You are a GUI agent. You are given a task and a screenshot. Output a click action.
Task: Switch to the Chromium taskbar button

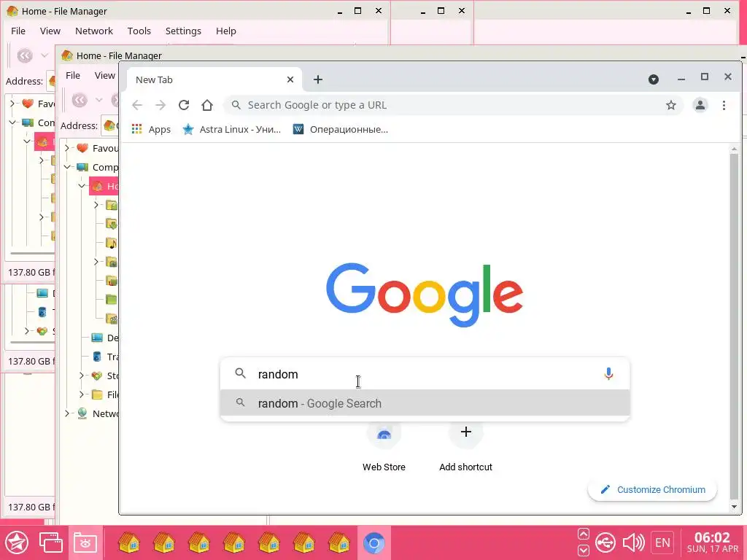tap(374, 542)
